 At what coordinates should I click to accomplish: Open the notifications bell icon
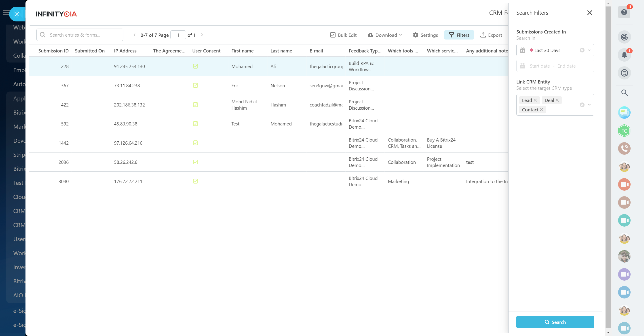click(624, 55)
